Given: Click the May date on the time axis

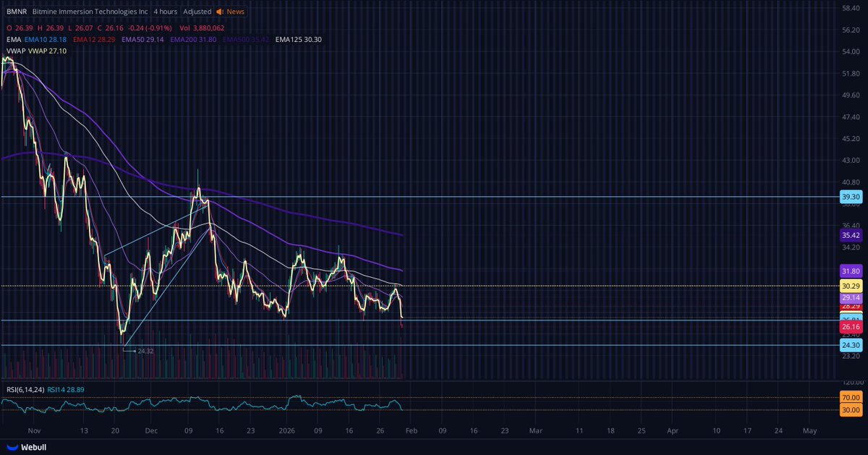Looking at the screenshot, I should (809, 430).
